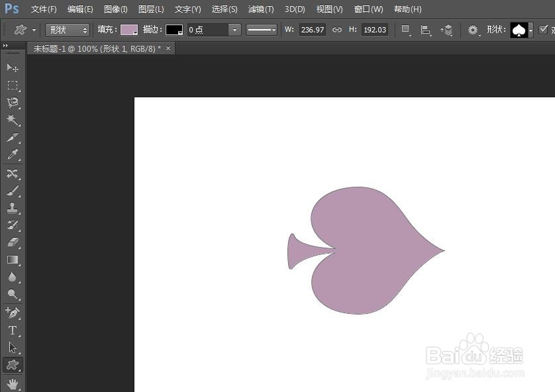Select the Patch tool
The image size is (555, 392).
pos(13,173)
